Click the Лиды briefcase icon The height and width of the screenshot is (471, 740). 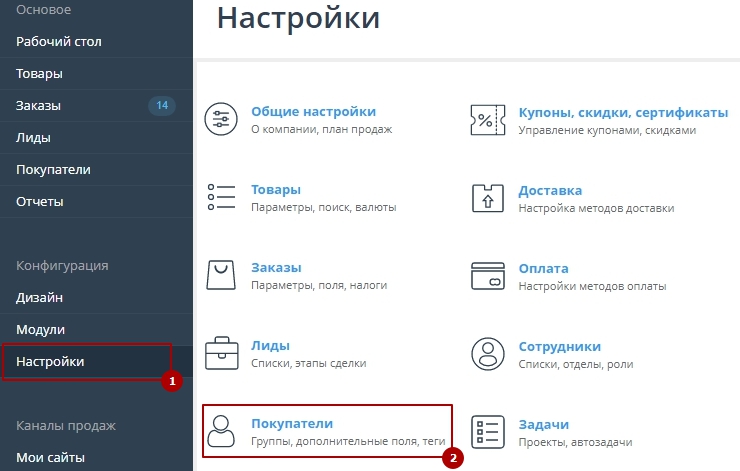(220, 353)
